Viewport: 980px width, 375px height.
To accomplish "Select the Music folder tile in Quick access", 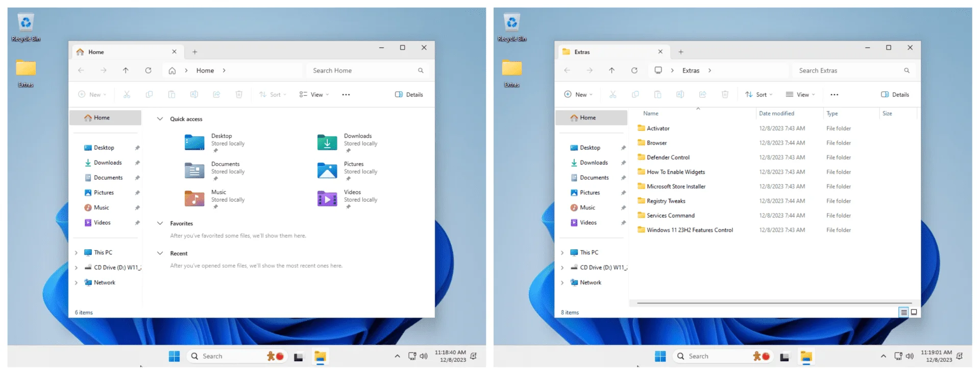I will (x=215, y=199).
